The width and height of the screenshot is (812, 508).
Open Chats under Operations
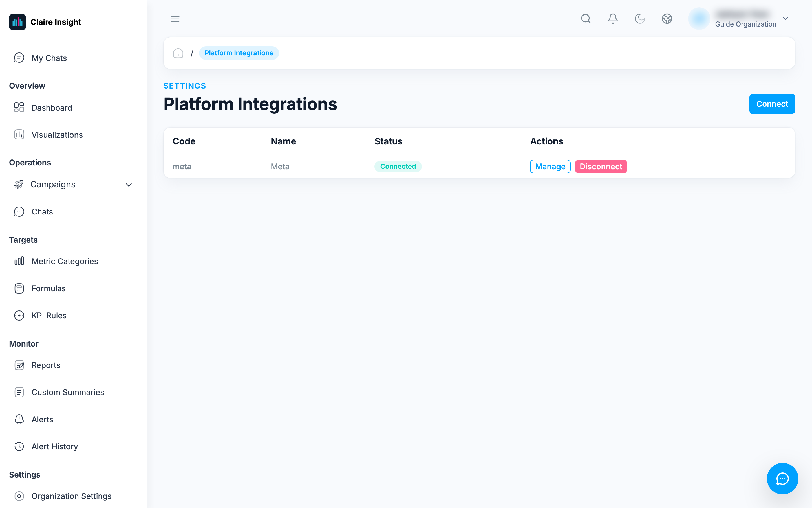coord(42,212)
